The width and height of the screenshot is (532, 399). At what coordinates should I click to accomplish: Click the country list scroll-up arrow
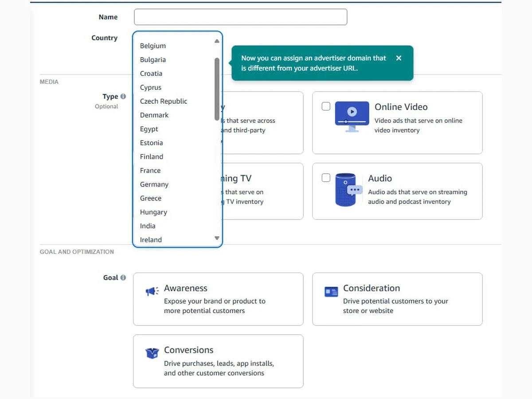(x=217, y=41)
